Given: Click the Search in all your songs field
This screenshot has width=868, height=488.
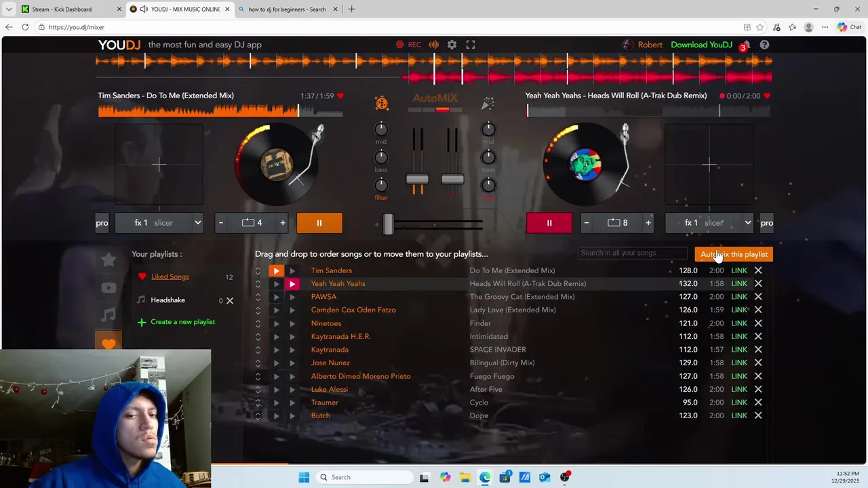Looking at the screenshot, I should 633,253.
